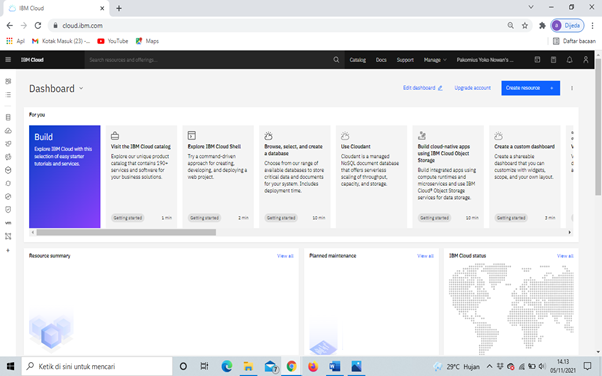This screenshot has width=602, height=376.
Task: Open the hamburger navigation menu
Action: [8, 60]
